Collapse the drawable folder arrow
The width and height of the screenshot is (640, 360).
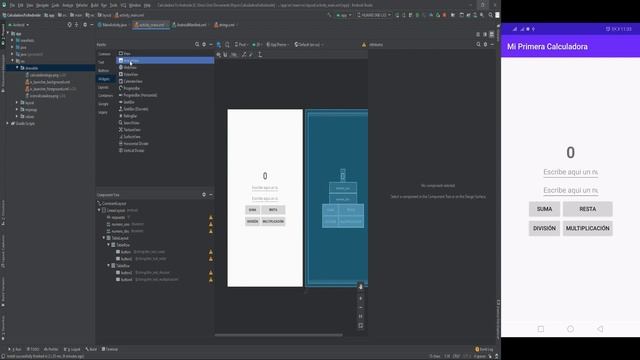[x=17, y=68]
